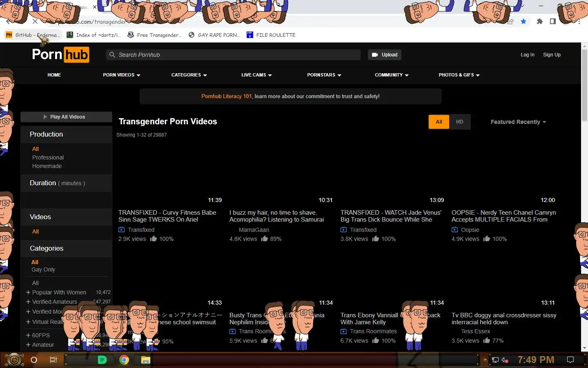The height and width of the screenshot is (368, 588).
Task: Open the Featured Recently sort dropdown
Action: click(518, 122)
